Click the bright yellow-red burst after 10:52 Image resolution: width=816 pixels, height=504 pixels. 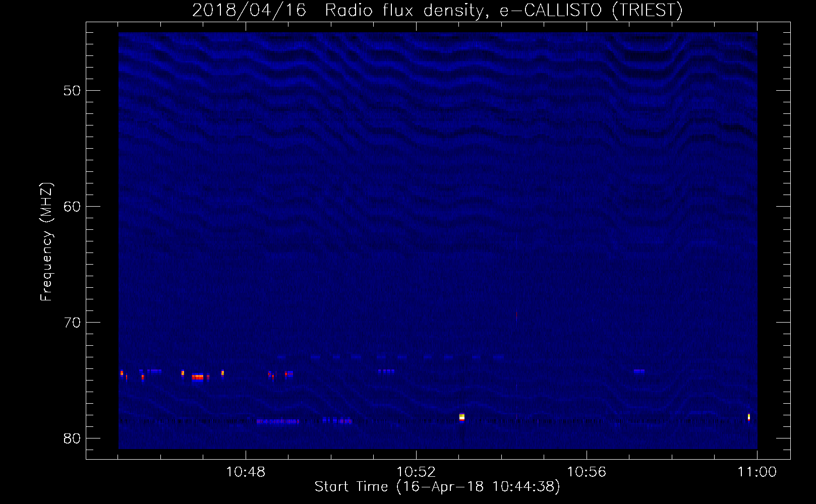pos(462,417)
